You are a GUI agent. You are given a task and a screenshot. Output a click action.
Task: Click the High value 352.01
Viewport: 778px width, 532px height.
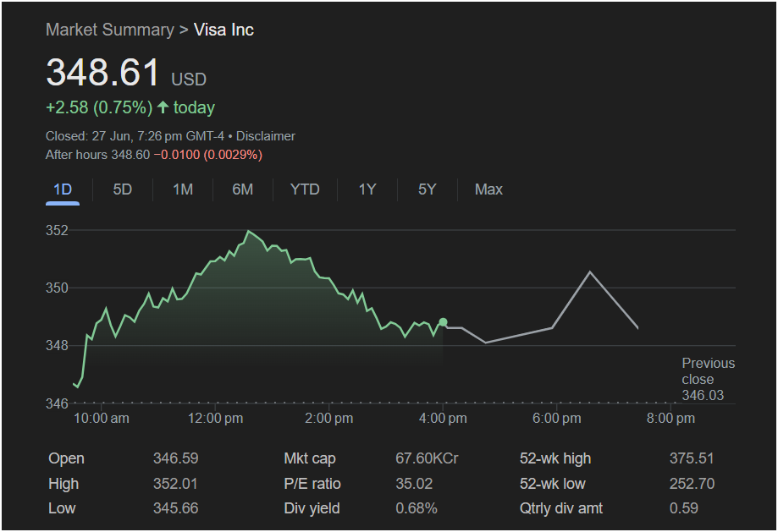pyautogui.click(x=175, y=484)
